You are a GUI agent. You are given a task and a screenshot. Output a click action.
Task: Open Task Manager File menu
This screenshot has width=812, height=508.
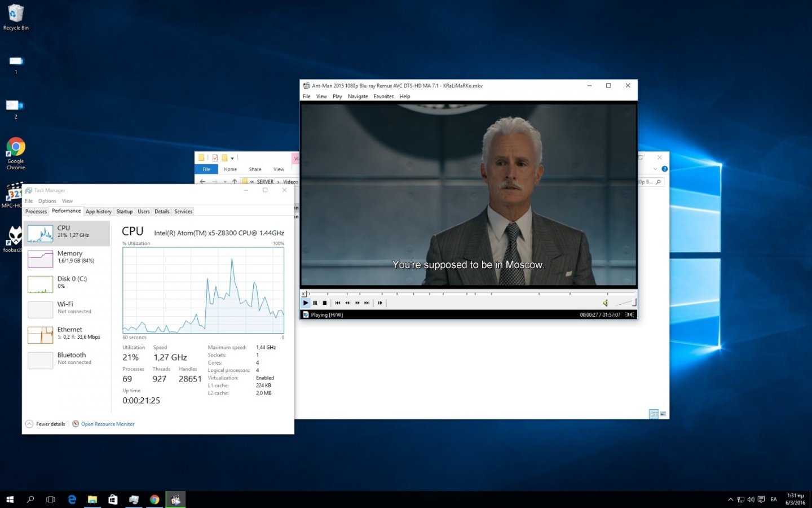point(29,201)
